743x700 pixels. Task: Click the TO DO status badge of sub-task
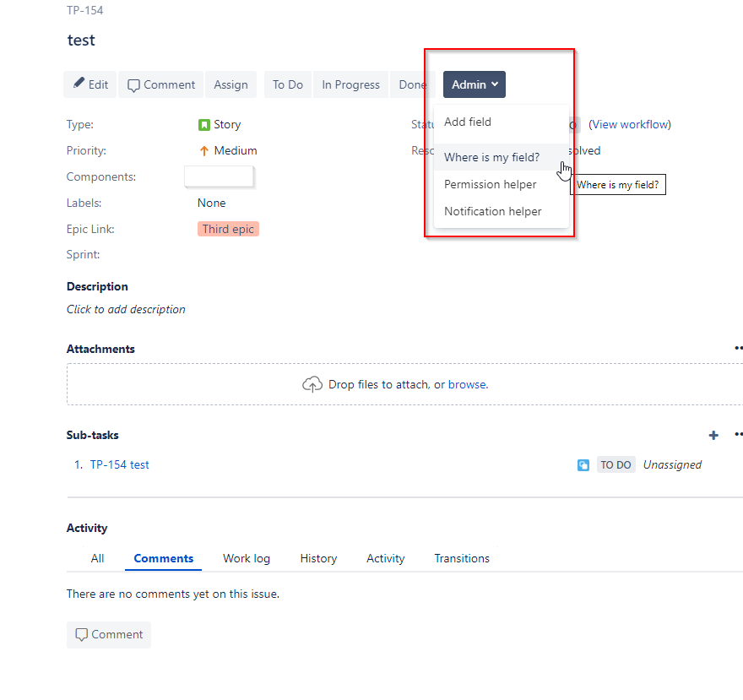(x=616, y=465)
